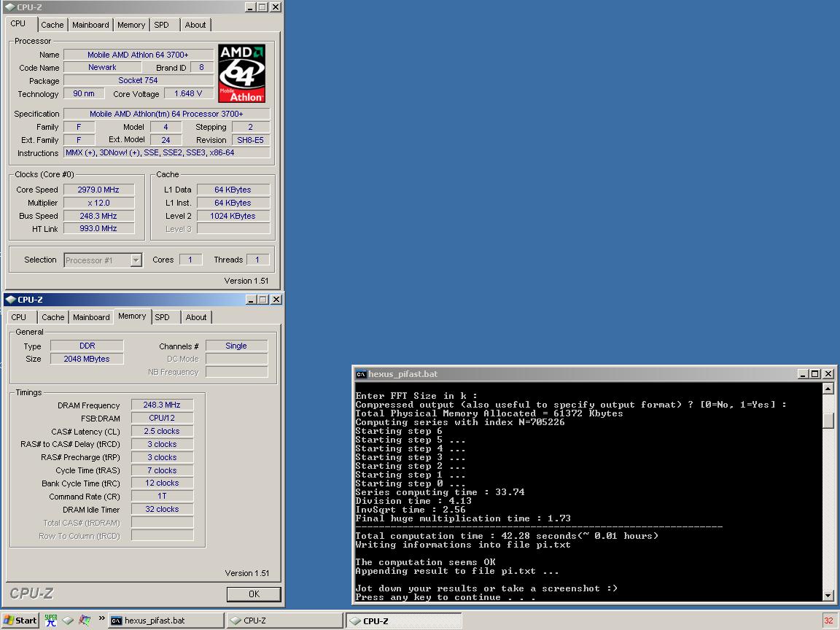Screen dimensions: 840x630
Task: Click the memory Type value 'DDR'
Action: [87, 346]
